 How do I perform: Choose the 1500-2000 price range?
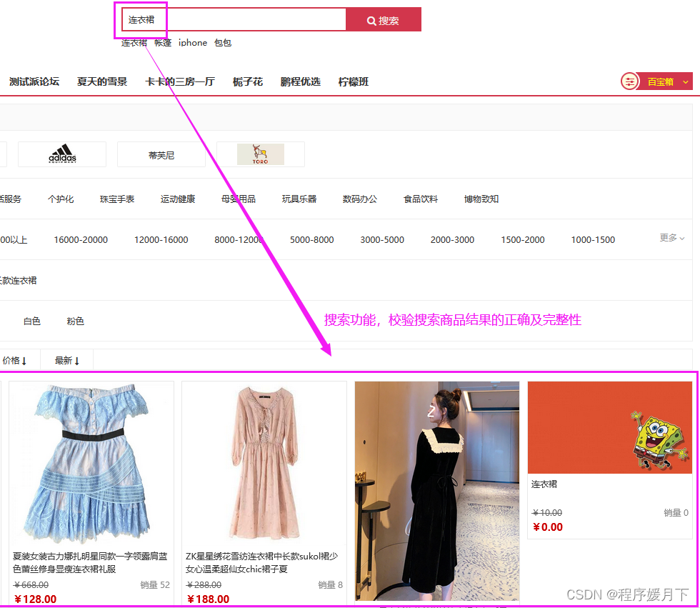(x=523, y=240)
